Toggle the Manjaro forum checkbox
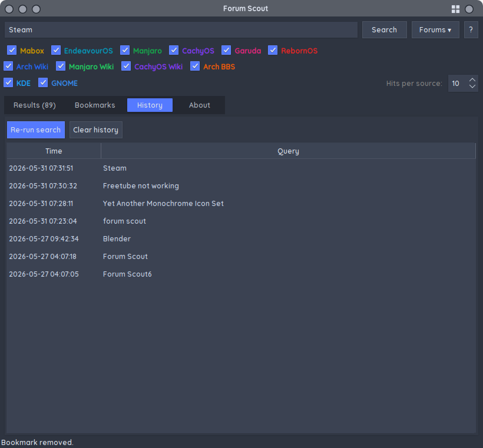Viewport: 483px width, 448px height. tap(125, 50)
